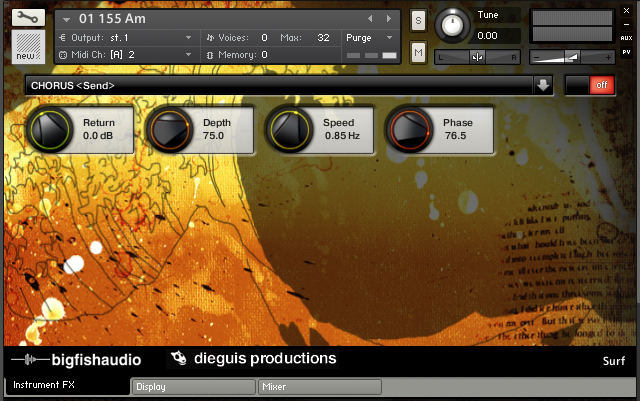This screenshot has height=401, width=640.
Task: Solo the instrument with S button
Action: 418,20
